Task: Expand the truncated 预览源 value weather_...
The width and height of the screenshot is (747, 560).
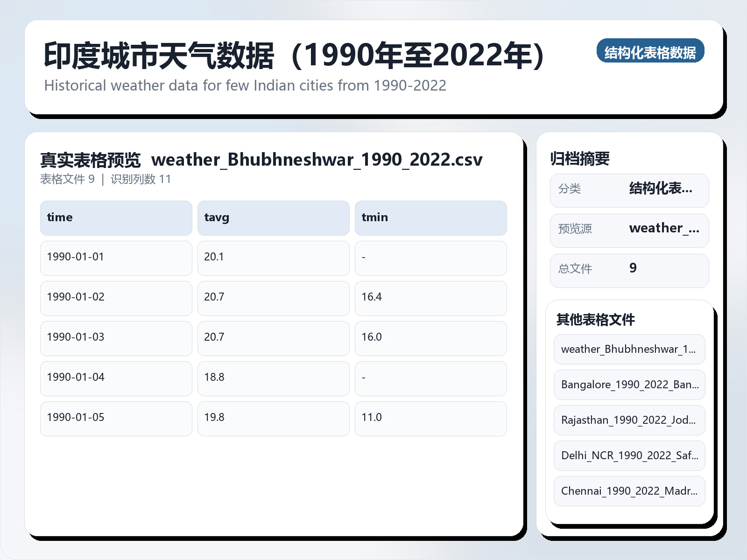Action: (x=664, y=229)
